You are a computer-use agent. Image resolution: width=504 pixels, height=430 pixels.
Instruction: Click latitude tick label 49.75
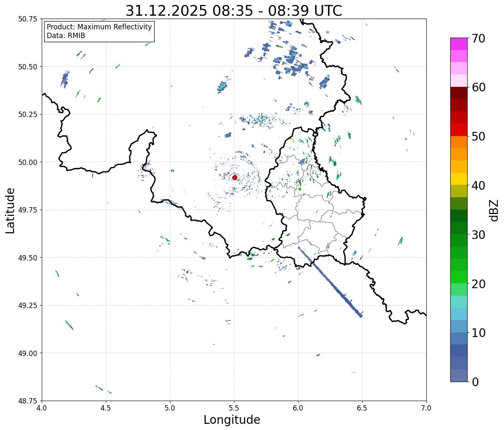click(27, 210)
